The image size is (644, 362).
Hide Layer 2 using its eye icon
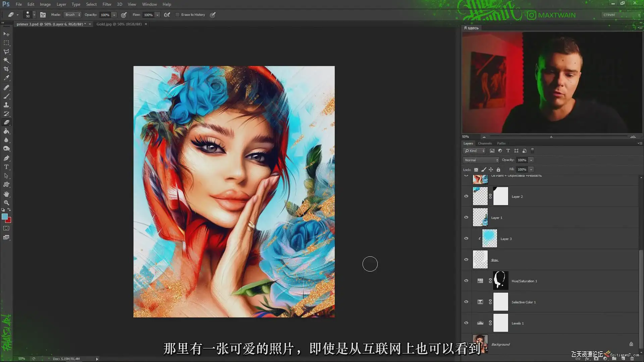click(x=466, y=196)
